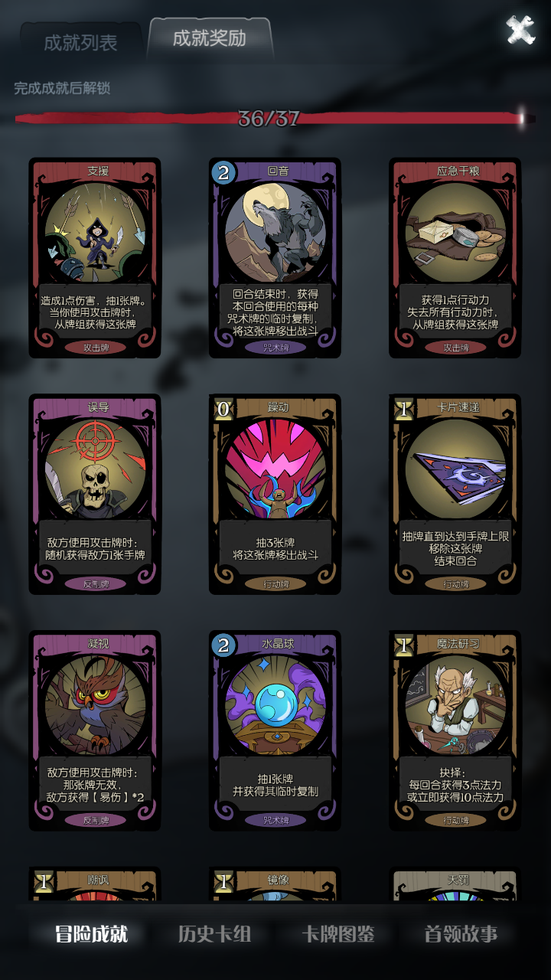
Task: Click the cost 2 badge on 回音
Action: (x=223, y=172)
